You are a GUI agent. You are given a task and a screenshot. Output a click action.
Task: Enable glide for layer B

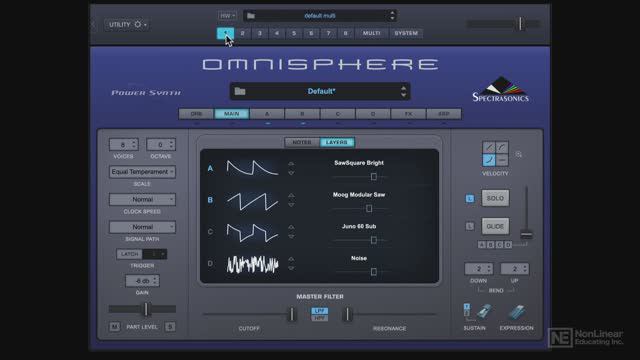pos(491,245)
